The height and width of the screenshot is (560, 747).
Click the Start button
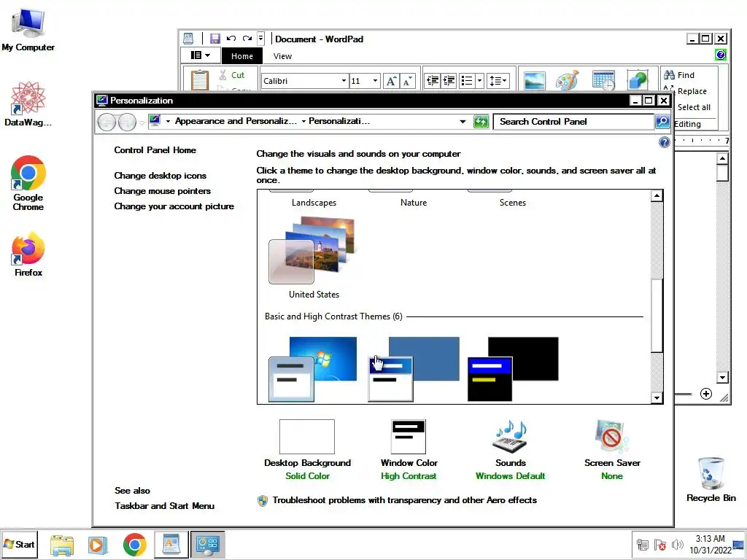(x=19, y=544)
